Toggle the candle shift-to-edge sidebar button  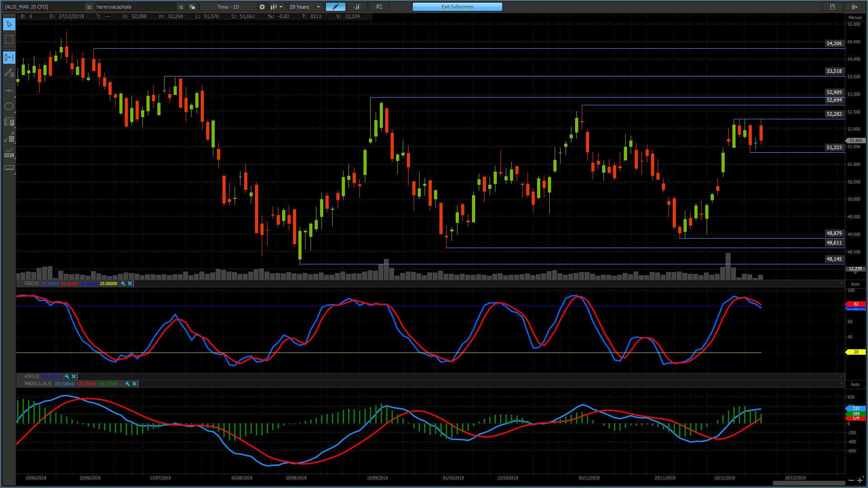pos(9,57)
